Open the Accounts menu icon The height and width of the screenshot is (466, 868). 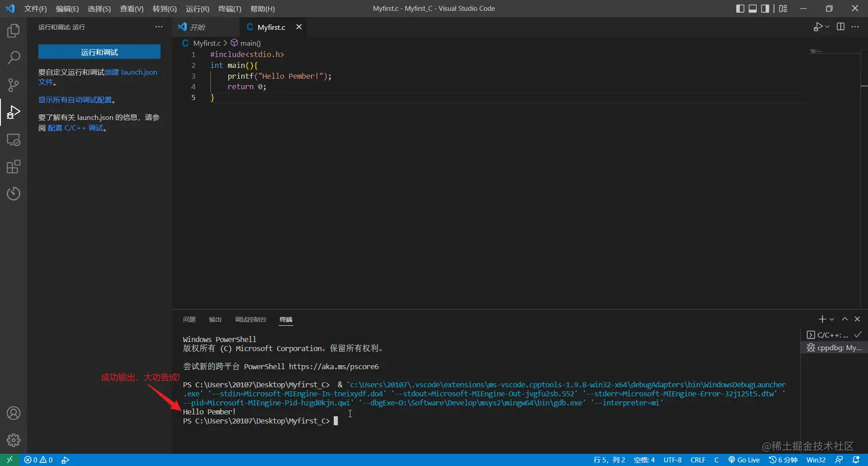point(13,413)
